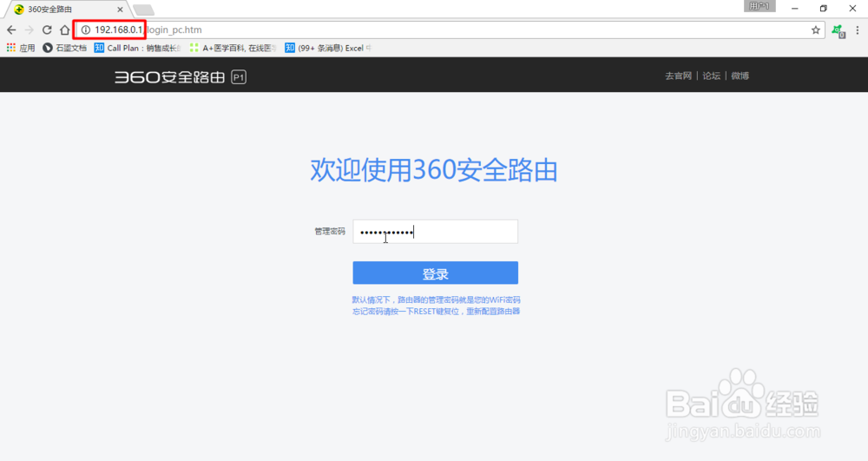Follow the 去官网 link in header
This screenshot has height=461, width=868.
coord(678,76)
